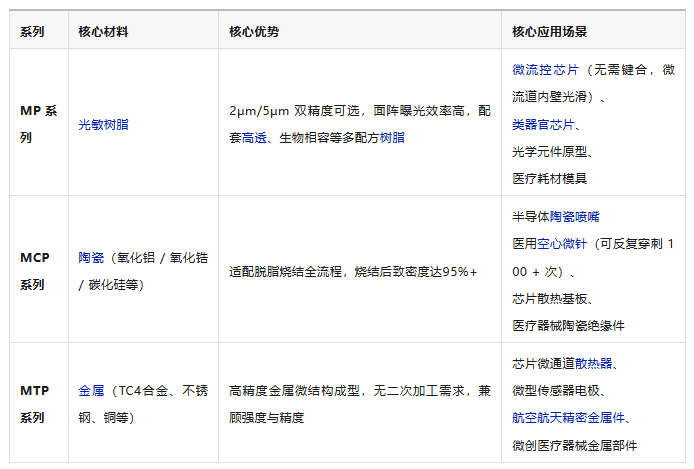Viewport: 694px width, 469px height.
Task: Click the text 芯片散热基板
Action: 550,299
